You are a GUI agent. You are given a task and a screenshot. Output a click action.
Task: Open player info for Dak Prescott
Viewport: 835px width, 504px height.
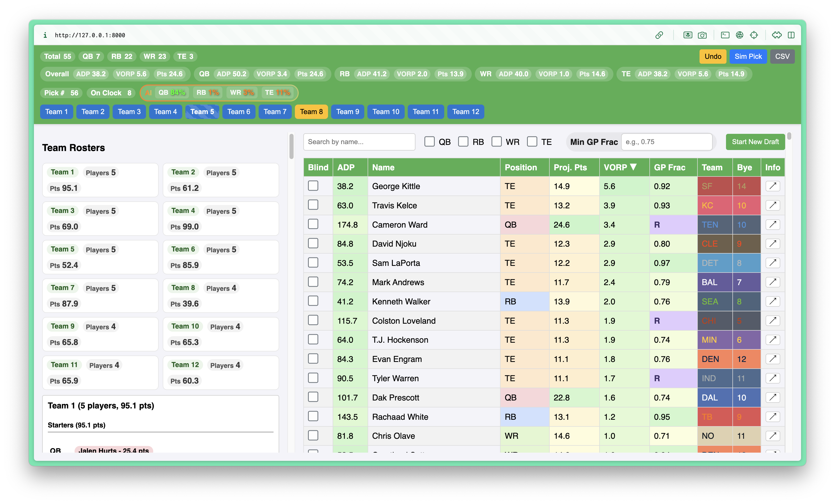tap(773, 398)
